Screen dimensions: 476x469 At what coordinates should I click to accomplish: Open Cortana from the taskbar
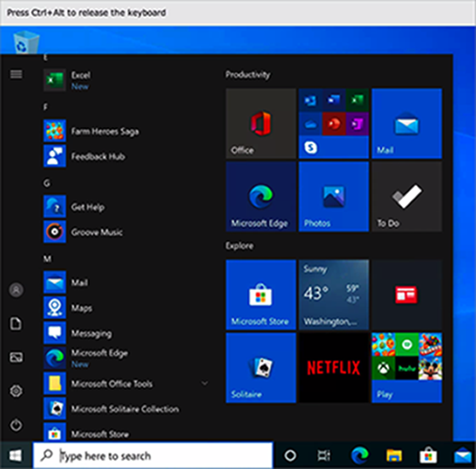pos(290,455)
